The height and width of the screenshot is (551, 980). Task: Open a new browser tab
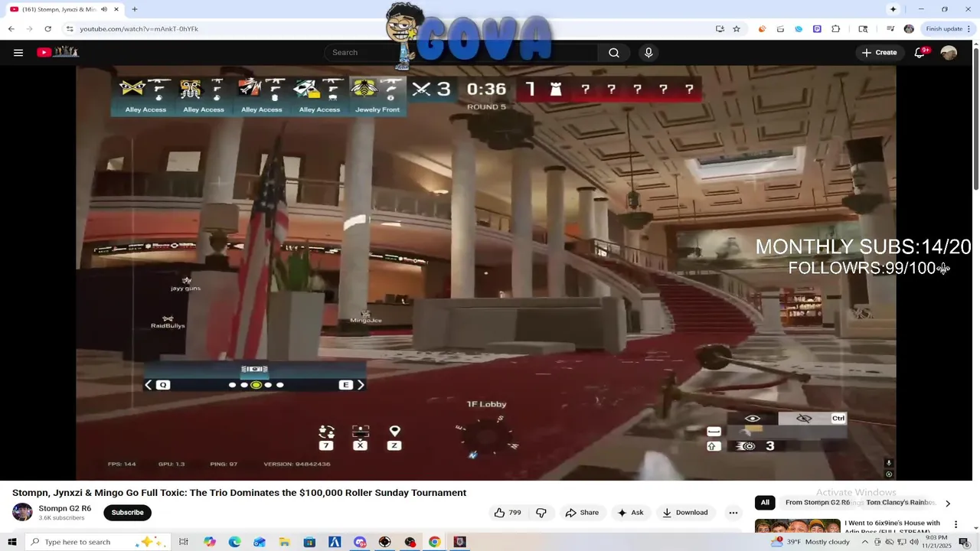135,9
